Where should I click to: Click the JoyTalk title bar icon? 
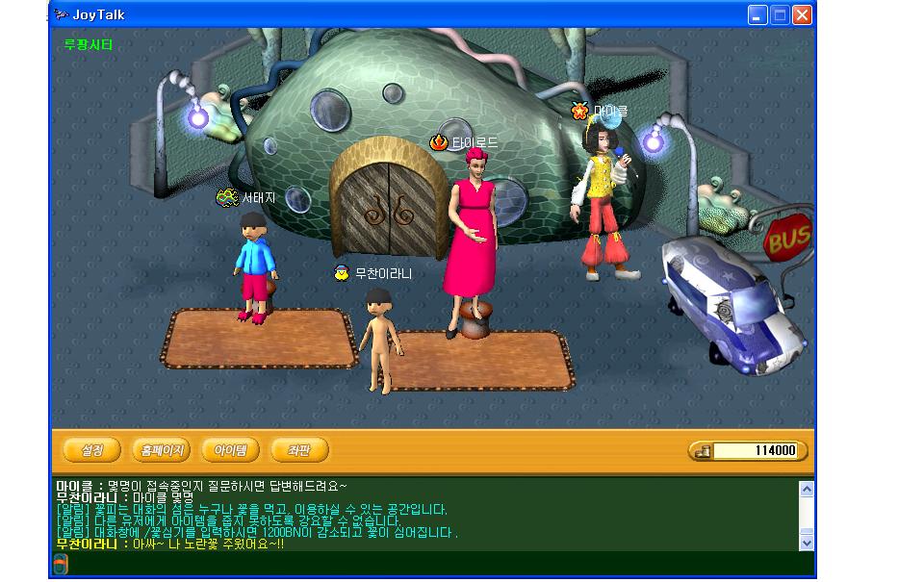[61, 14]
